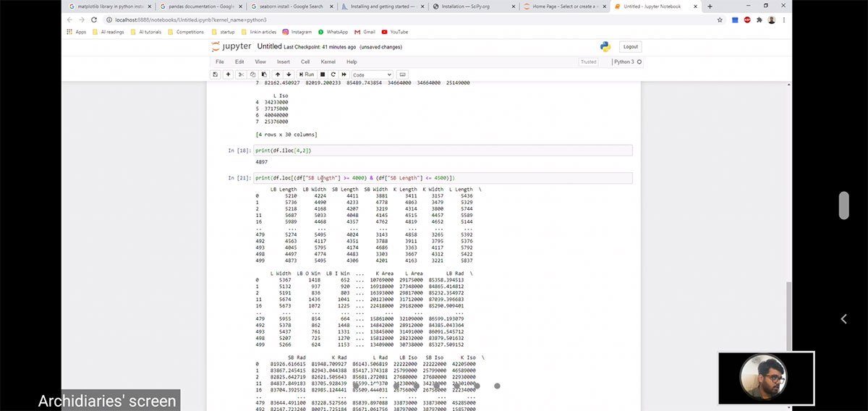Click the Logout button
The image size is (868, 411).
pyautogui.click(x=631, y=47)
